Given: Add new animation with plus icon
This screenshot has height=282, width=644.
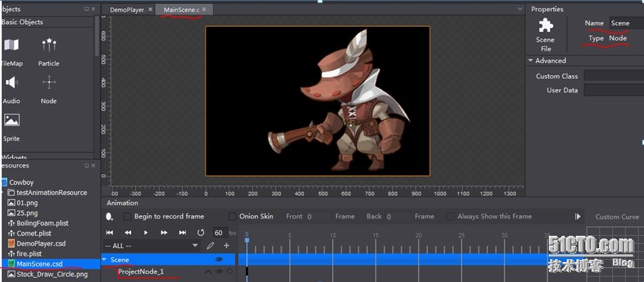Looking at the screenshot, I should point(226,245).
